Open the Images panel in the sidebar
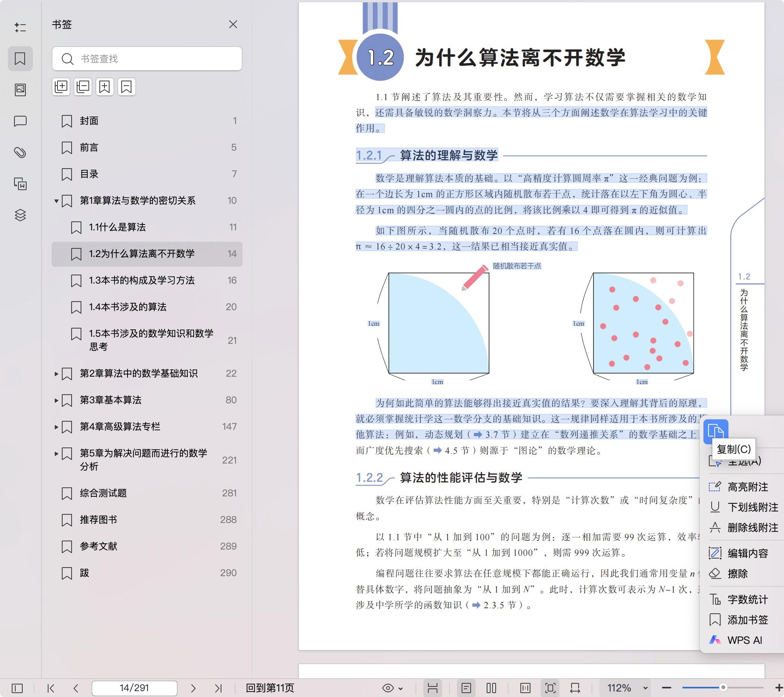This screenshot has height=697, width=784. click(20, 89)
